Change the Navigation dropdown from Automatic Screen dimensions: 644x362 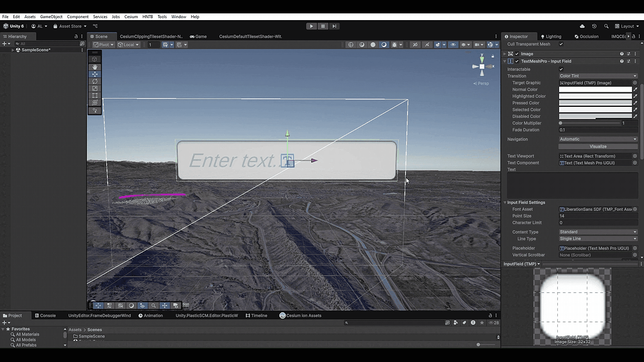click(x=597, y=139)
